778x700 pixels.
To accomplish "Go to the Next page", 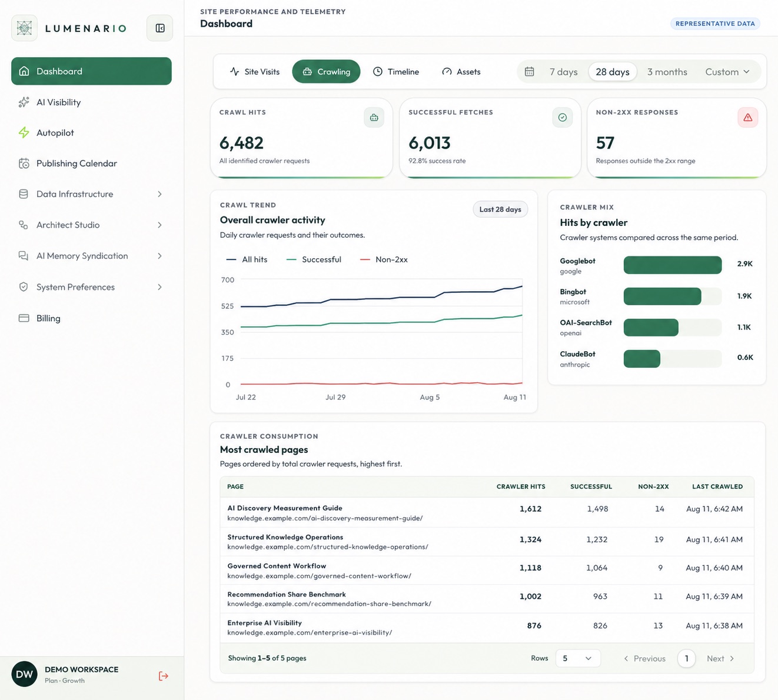I will (720, 658).
